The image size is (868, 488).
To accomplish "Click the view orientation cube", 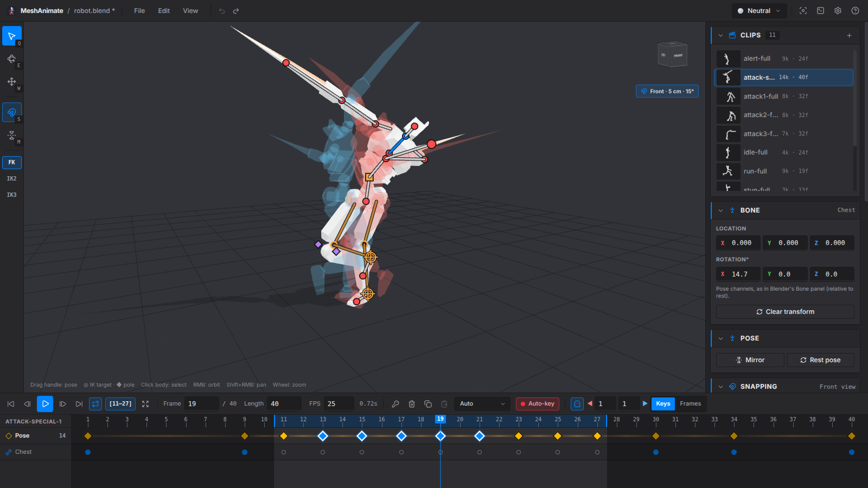I will click(x=673, y=54).
